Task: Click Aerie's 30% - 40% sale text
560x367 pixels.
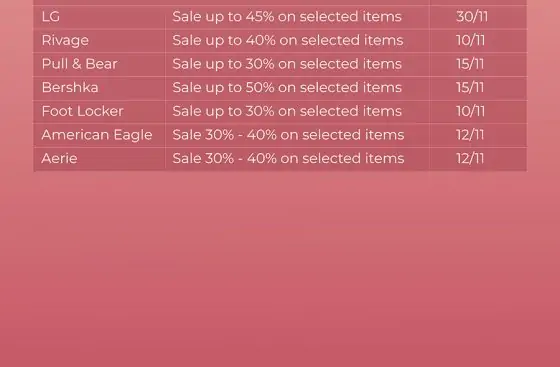Action: click(x=288, y=159)
